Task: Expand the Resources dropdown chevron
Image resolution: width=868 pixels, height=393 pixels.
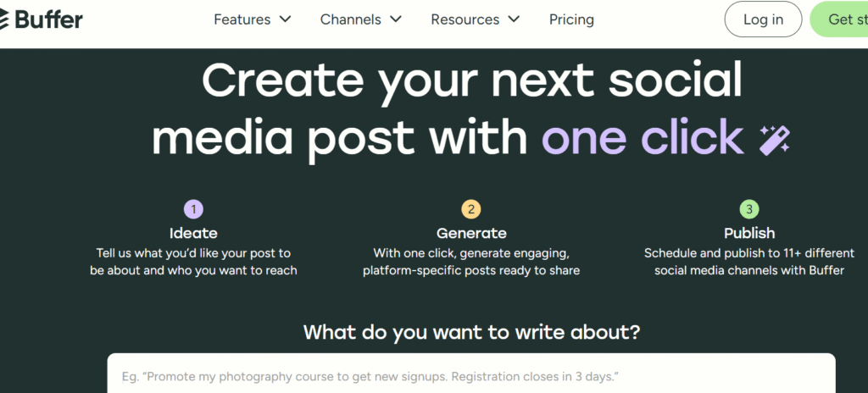Action: pos(514,19)
